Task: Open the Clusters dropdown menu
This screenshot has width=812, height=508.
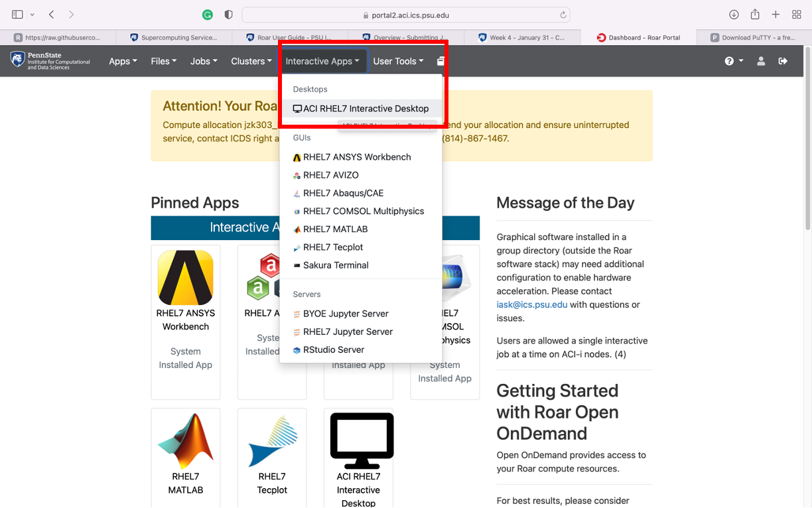Action: point(251,61)
